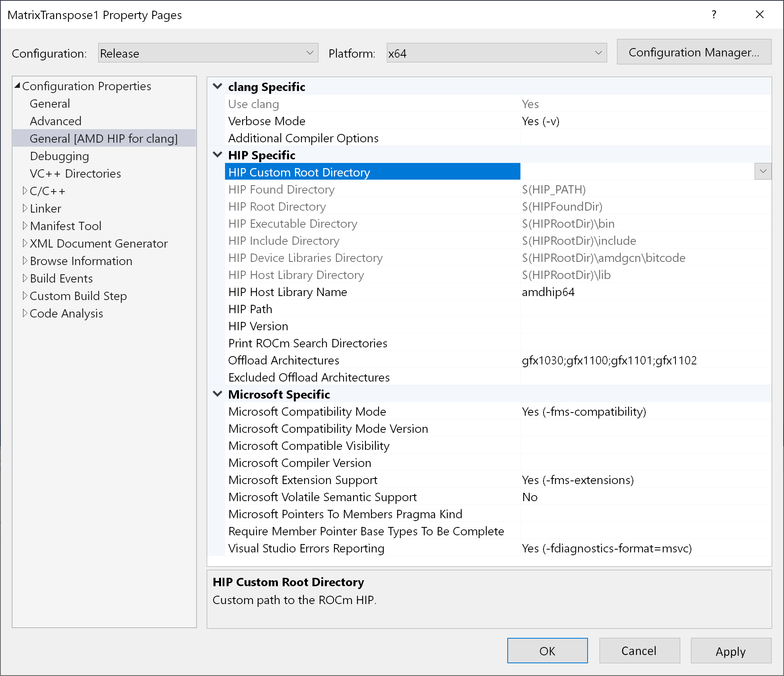Expand the Linker tree node
The height and width of the screenshot is (676, 784).
coord(25,208)
